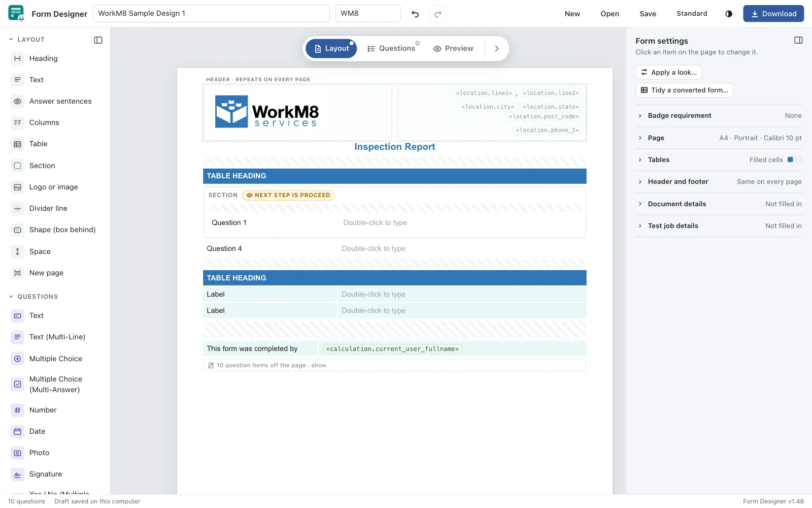Click Open in the top bar
The image size is (812, 508).
click(610, 14)
